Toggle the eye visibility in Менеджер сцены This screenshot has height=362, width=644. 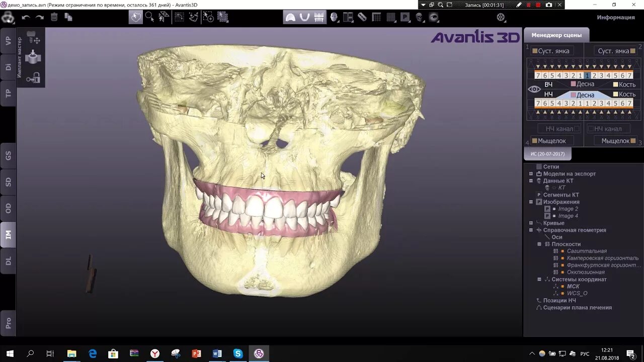pos(534,89)
